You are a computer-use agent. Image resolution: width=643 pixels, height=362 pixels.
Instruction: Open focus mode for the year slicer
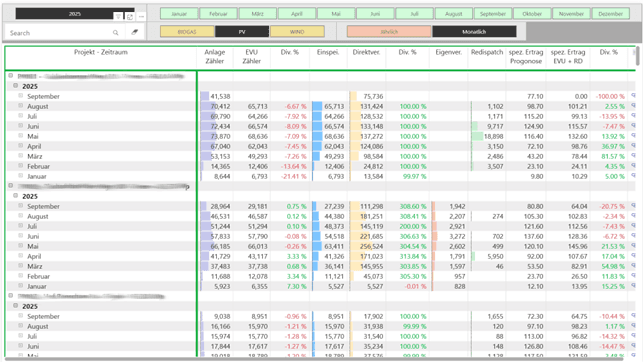coord(130,16)
